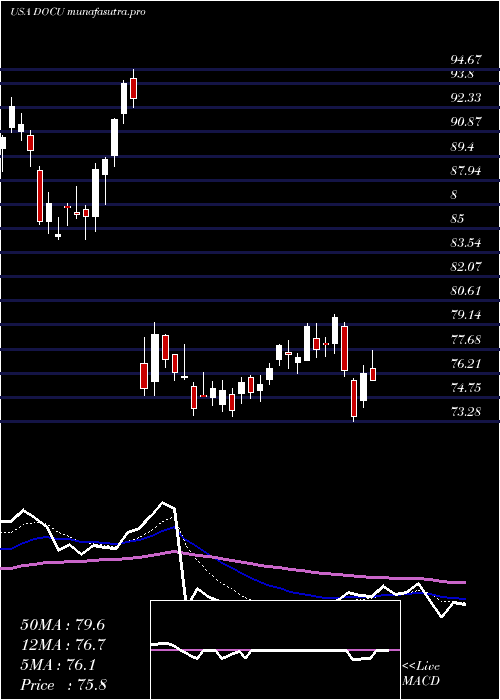Select the 92.33 price level label
Image resolution: width=500 pixels, height=700 pixels.
click(x=467, y=98)
